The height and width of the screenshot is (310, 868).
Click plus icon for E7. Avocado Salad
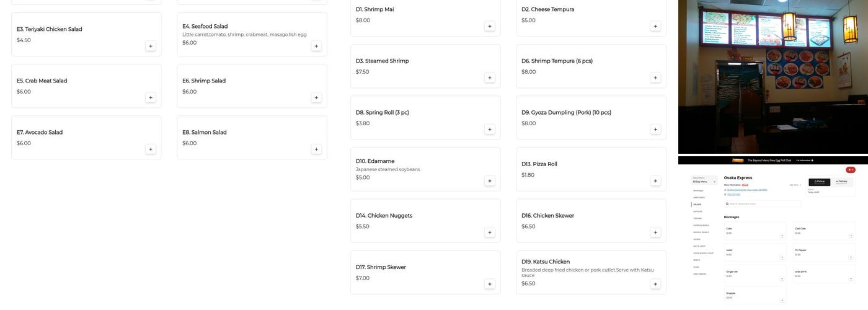tap(151, 149)
